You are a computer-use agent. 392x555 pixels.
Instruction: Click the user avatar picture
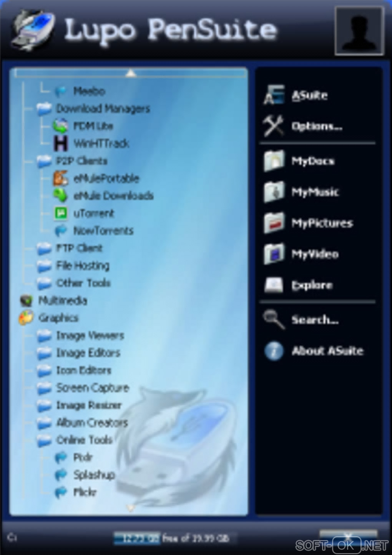click(x=359, y=31)
